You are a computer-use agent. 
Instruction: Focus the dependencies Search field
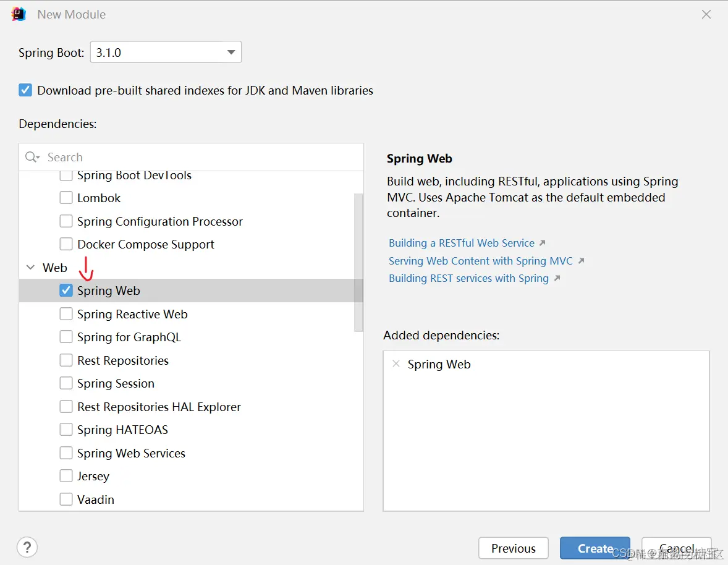[x=192, y=157]
